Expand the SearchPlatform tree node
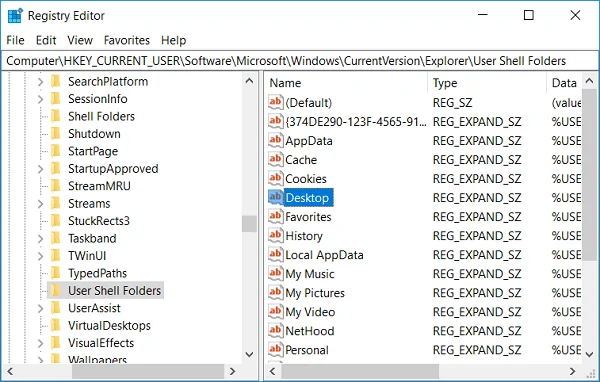Image resolution: width=600 pixels, height=382 pixels. click(x=41, y=82)
